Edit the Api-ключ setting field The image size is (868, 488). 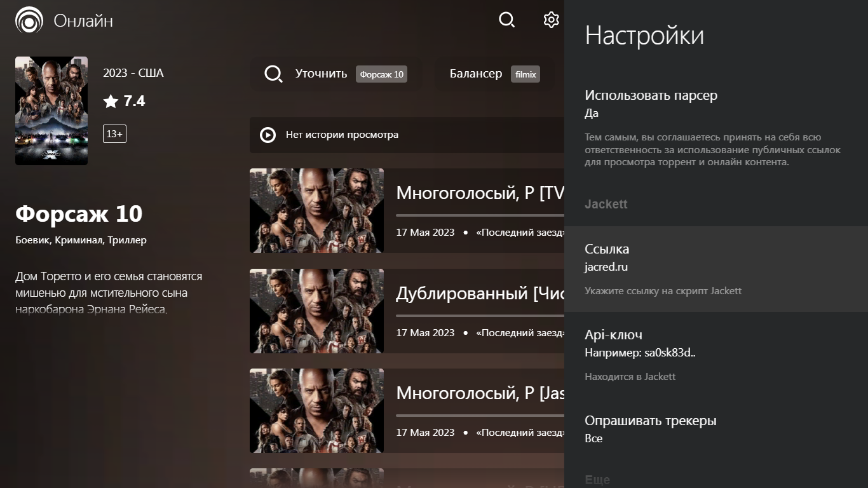(716, 355)
